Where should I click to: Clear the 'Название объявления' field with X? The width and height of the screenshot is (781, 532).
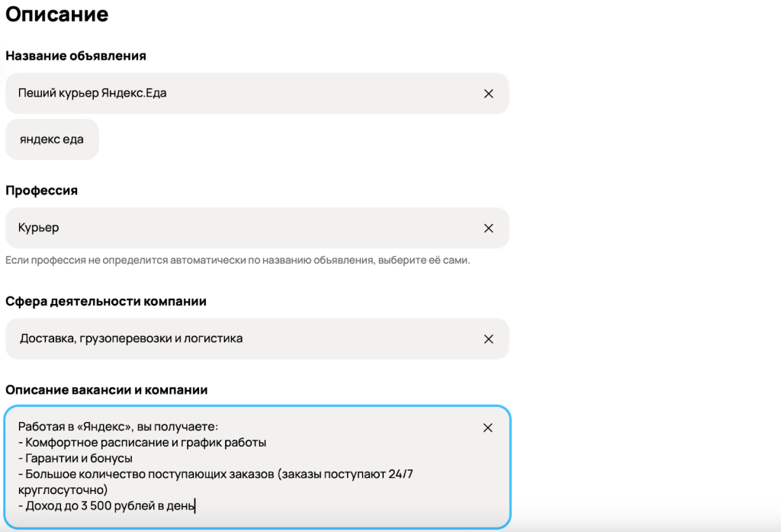coord(489,94)
